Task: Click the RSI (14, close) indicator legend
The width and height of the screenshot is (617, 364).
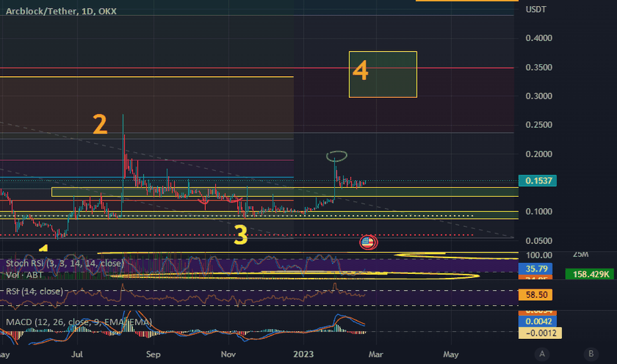Action: [34, 291]
